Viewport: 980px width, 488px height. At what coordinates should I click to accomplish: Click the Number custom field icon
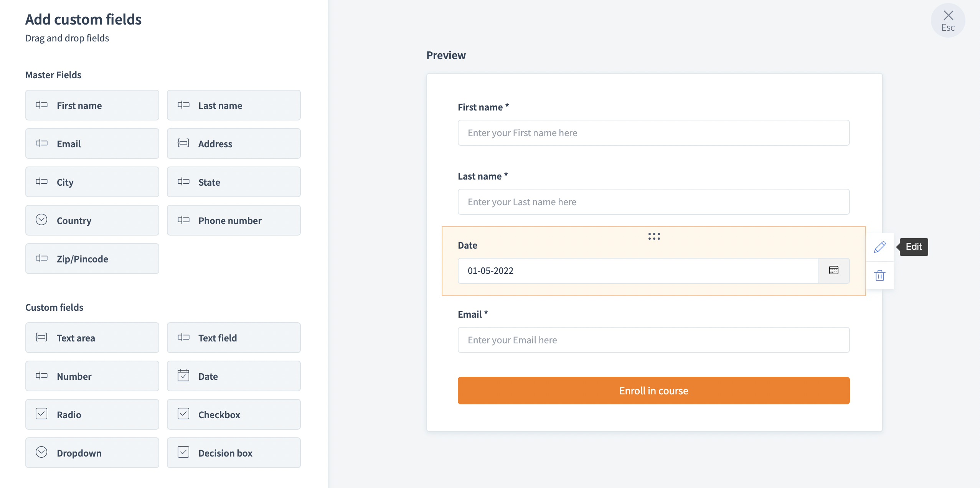pos(41,376)
